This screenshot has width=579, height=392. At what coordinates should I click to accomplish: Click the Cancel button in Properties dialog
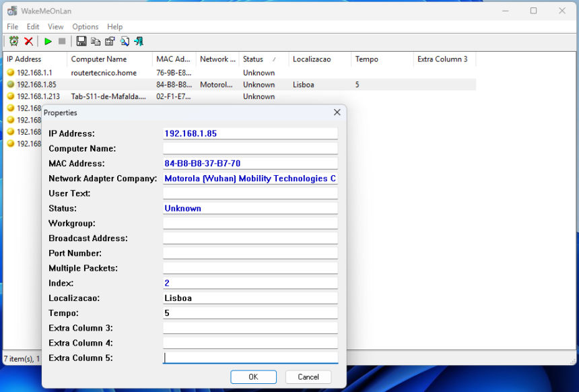308,377
